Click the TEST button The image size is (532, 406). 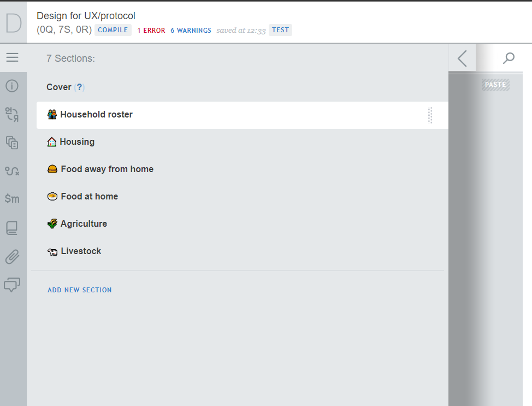tap(280, 30)
